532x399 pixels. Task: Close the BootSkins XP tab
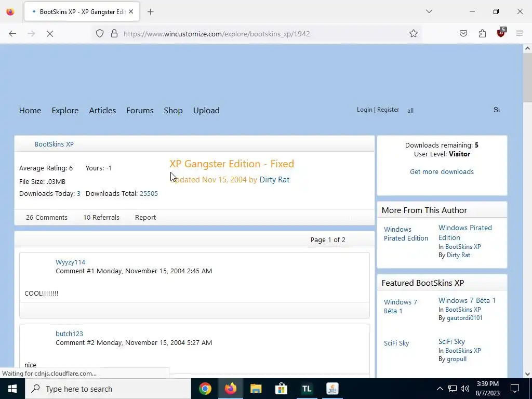coord(131,11)
